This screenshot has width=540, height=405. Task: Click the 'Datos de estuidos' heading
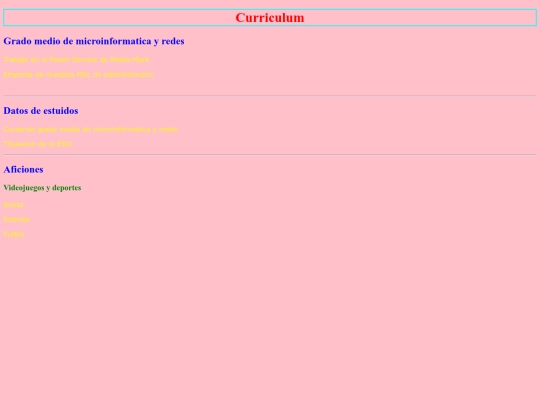click(x=41, y=111)
